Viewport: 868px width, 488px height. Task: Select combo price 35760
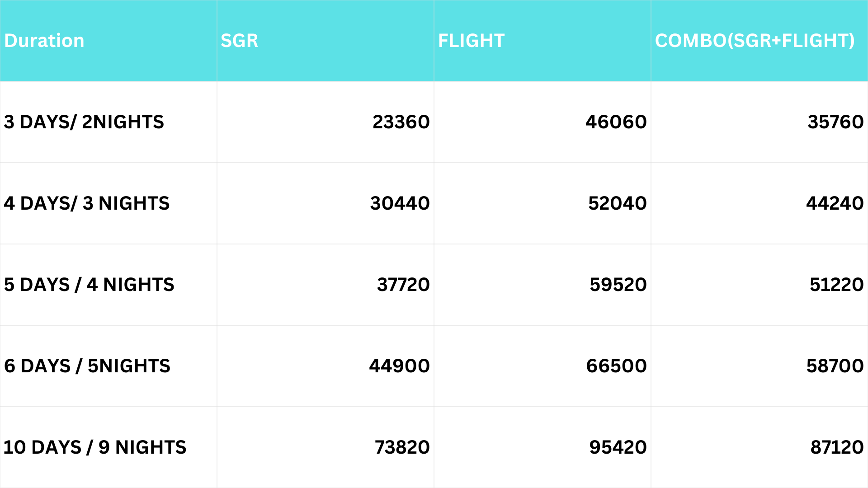coord(835,122)
